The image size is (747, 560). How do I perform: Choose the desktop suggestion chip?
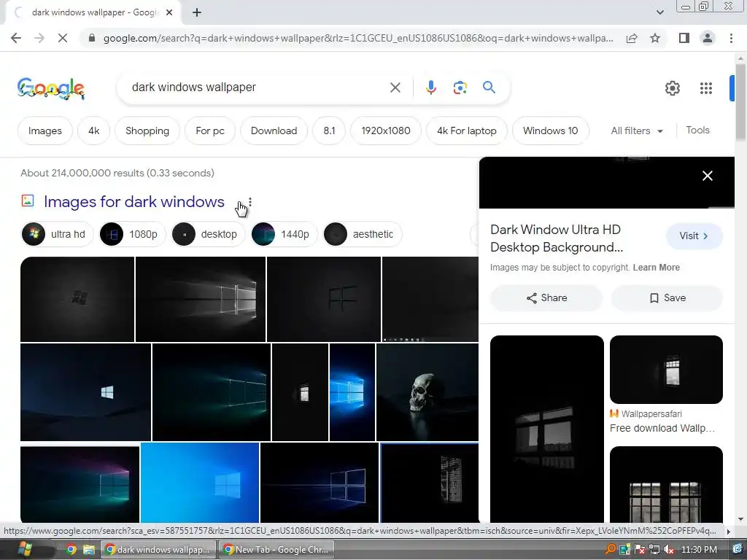coord(208,234)
